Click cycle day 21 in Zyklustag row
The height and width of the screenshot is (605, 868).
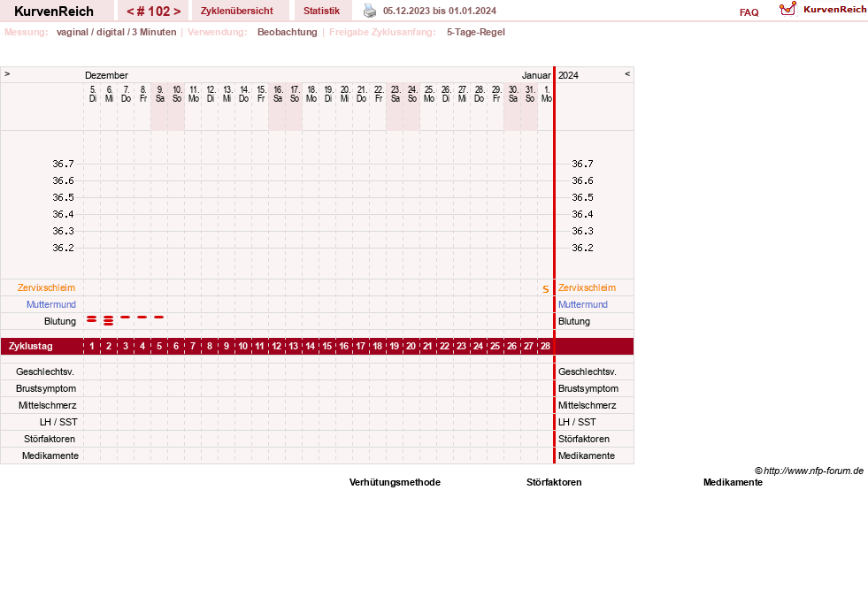coord(427,347)
